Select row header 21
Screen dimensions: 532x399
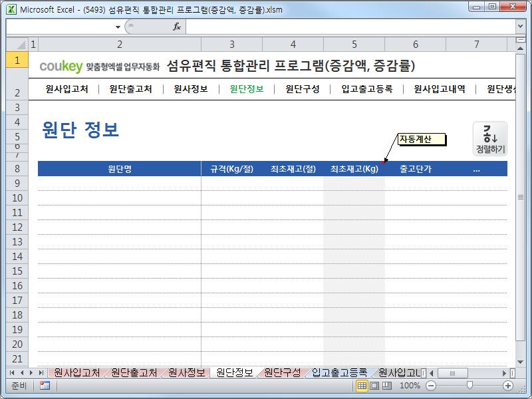point(17,359)
